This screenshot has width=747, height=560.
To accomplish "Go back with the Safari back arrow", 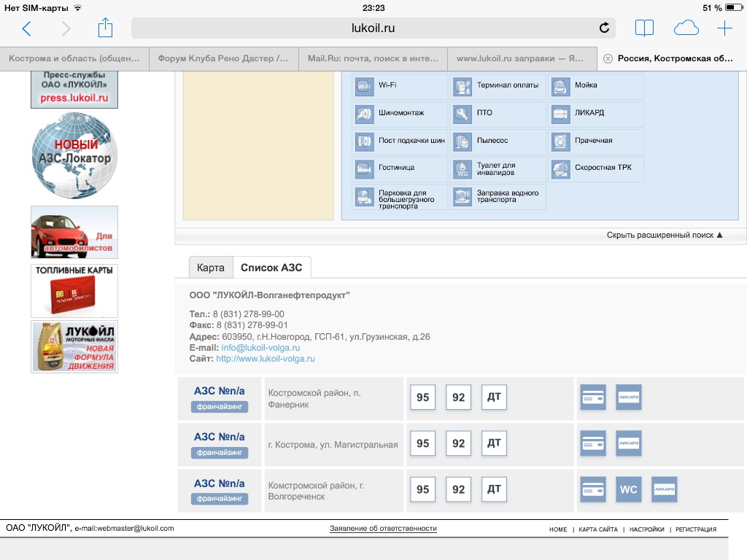I will click(27, 28).
